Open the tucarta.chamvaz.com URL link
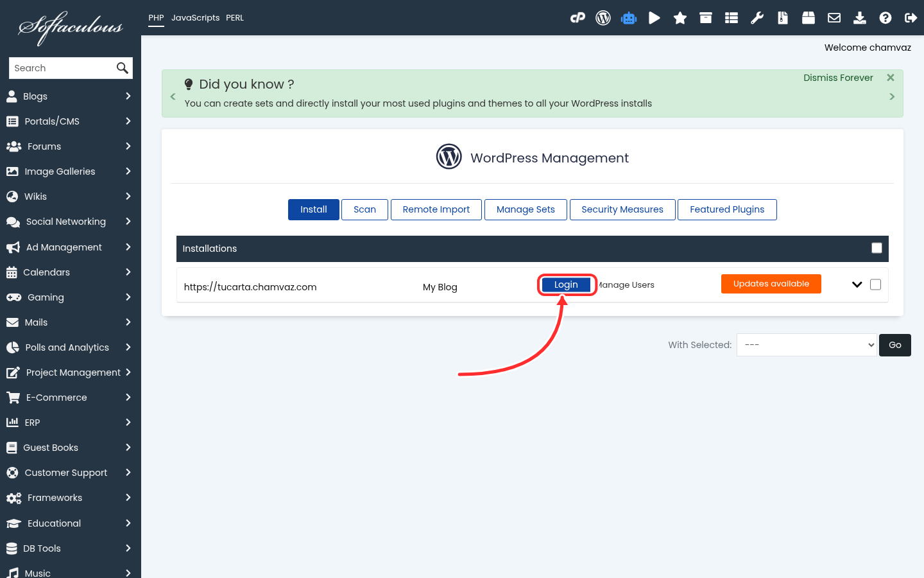This screenshot has height=578, width=924. coord(250,287)
